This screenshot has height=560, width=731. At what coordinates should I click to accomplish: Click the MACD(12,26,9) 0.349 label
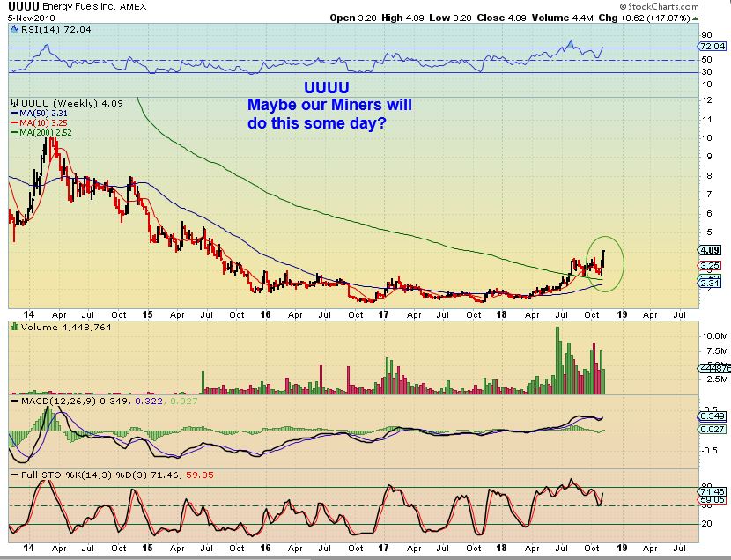(x=74, y=401)
